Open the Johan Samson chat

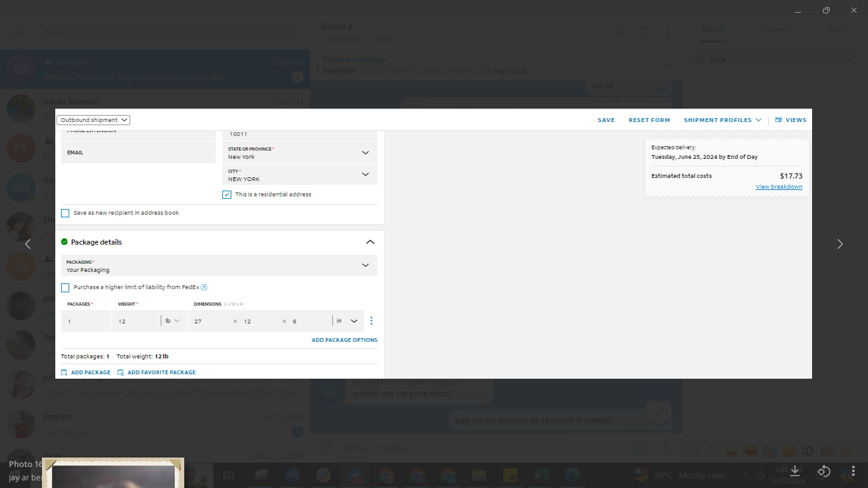point(155,109)
